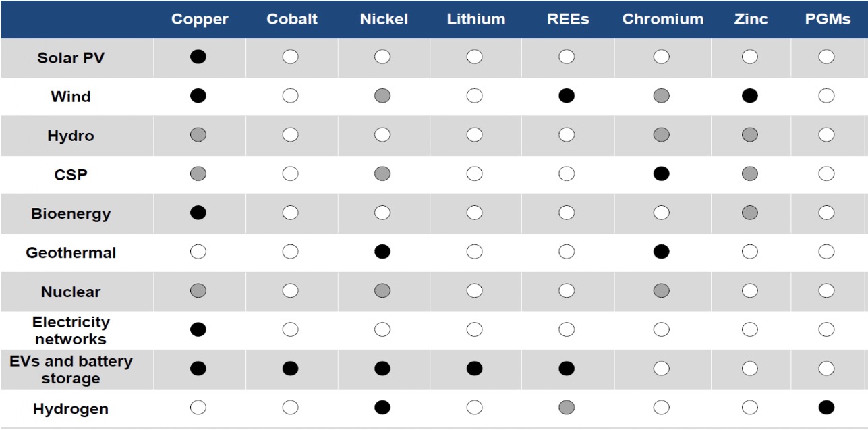Screen dimensions: 868x430
Task: Click the PGMs column header
Action: click(827, 19)
